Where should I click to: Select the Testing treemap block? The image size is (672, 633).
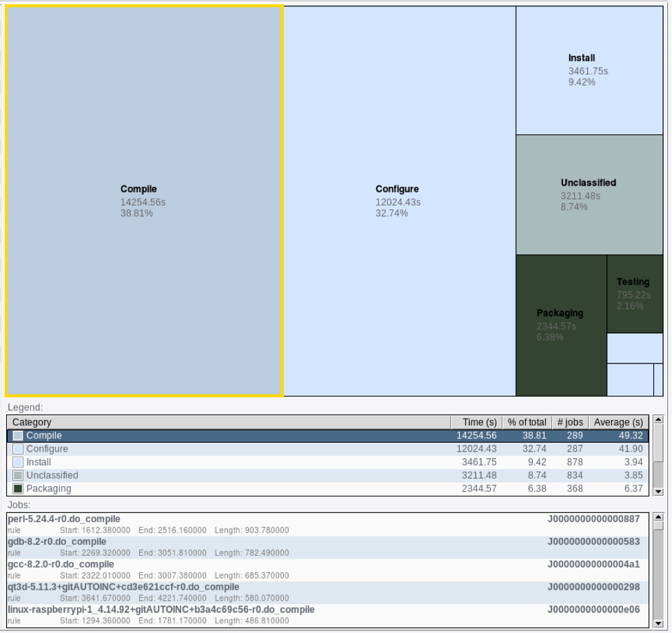pos(635,294)
